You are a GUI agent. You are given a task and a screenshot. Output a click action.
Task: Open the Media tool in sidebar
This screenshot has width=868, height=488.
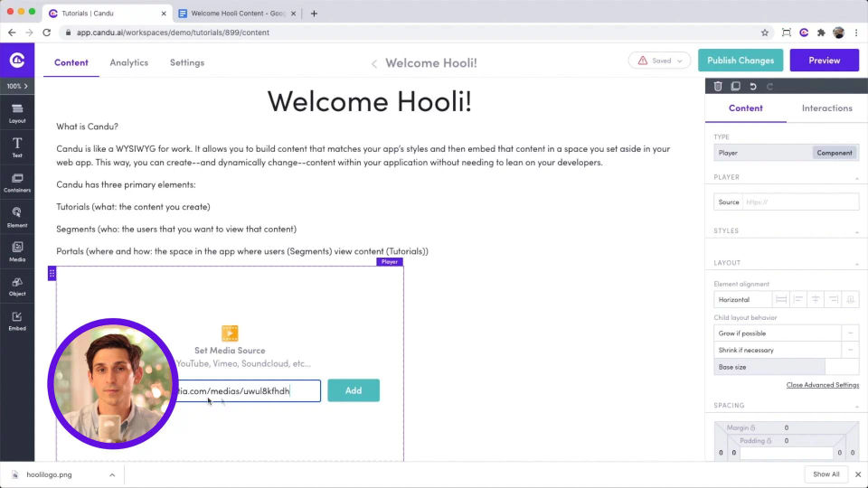click(17, 252)
